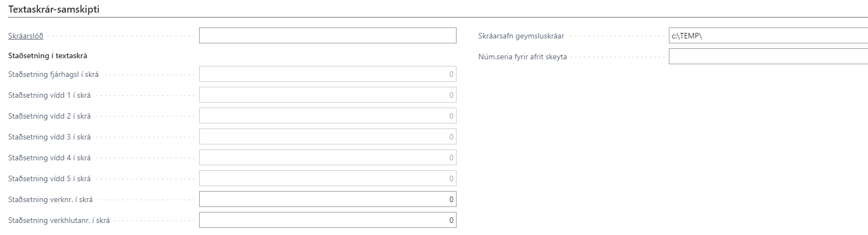Click the Staðsetning í textaskrá group heading
The width and height of the screenshot is (868, 235).
tap(48, 55)
